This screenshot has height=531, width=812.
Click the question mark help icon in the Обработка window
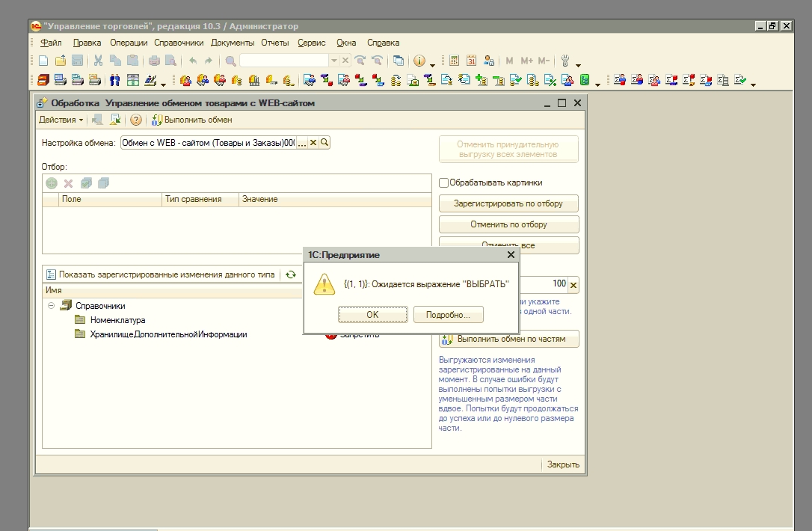pyautogui.click(x=135, y=120)
